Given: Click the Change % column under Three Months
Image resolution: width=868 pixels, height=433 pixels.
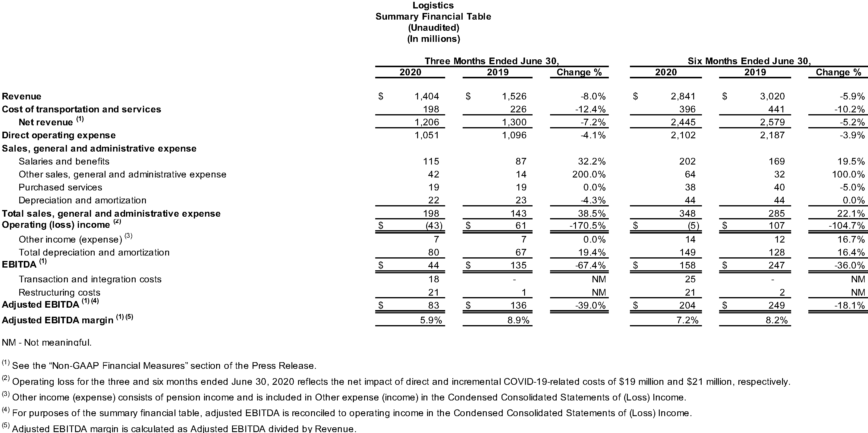Looking at the screenshot, I should (581, 72).
